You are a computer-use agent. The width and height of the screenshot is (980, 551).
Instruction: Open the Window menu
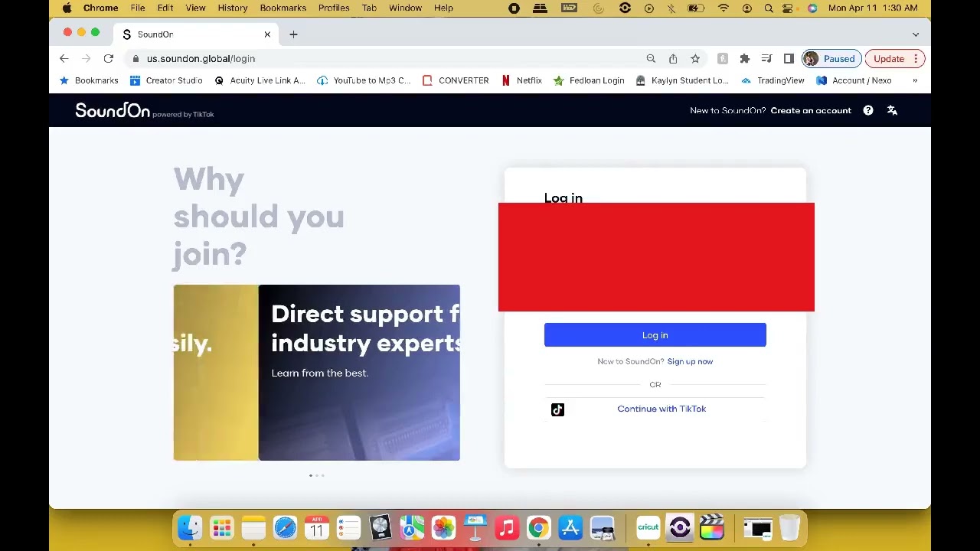pyautogui.click(x=405, y=8)
